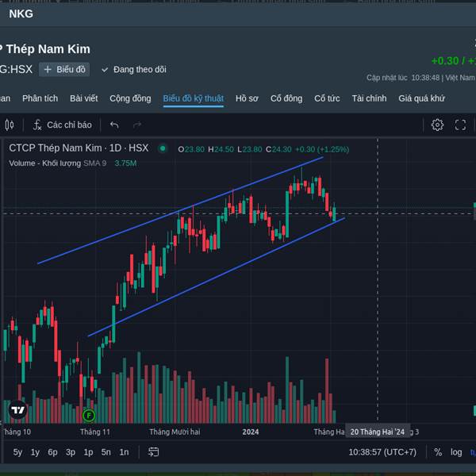Click the 3.75M volume value
The height and width of the screenshot is (476, 476).
125,163
